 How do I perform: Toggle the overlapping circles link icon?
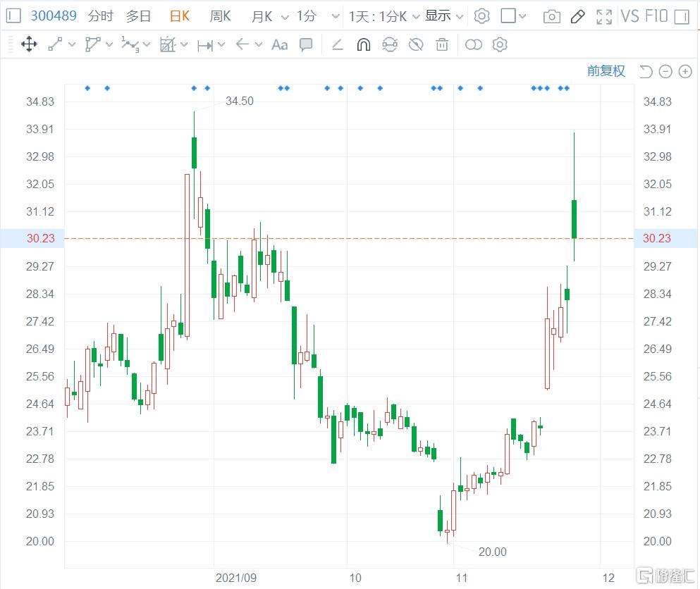click(x=474, y=44)
